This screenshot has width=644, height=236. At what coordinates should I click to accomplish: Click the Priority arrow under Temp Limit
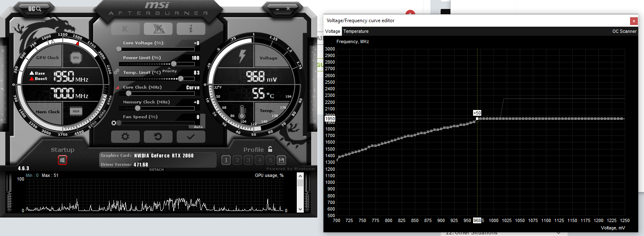click(169, 69)
